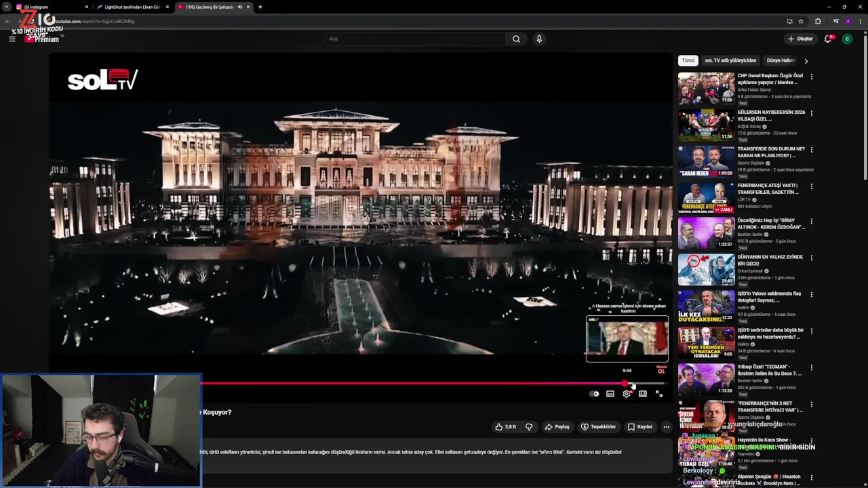Image resolution: width=868 pixels, height=488 pixels.
Task: Toggle autoplay switch in player
Action: coord(595,394)
